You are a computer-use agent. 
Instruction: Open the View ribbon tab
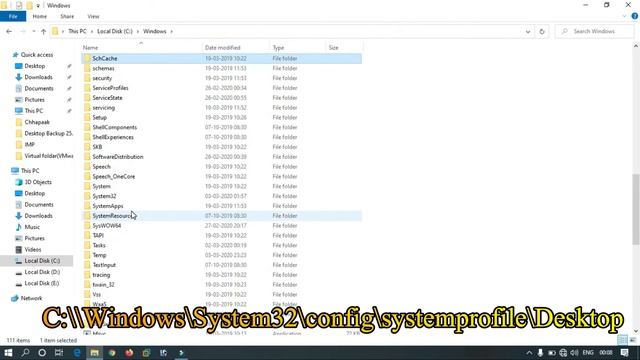[93, 16]
